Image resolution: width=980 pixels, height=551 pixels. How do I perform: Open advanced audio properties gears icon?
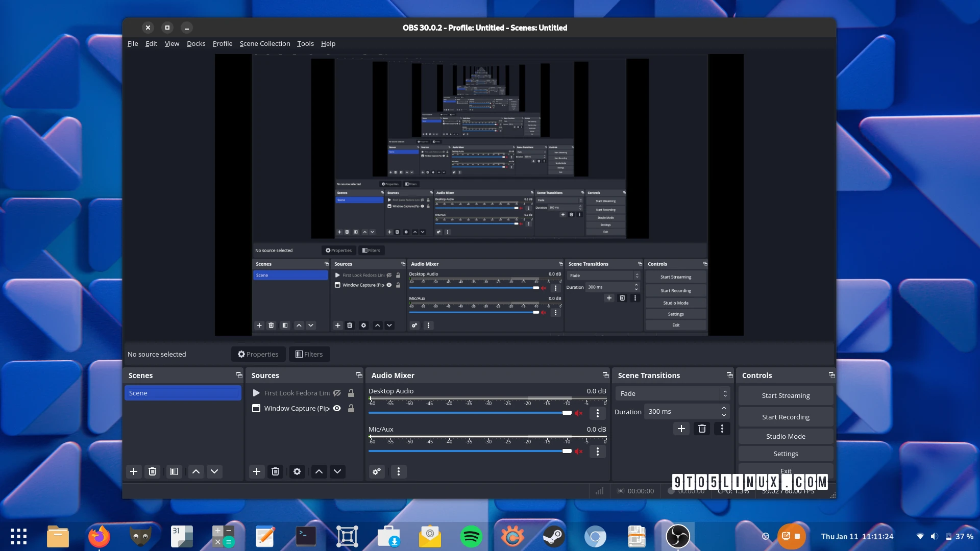(377, 471)
